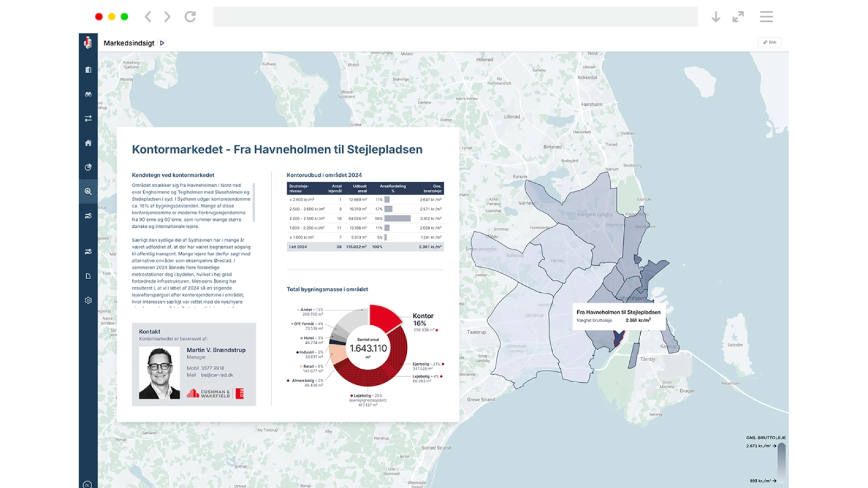Open the document icon in the sidebar
The image size is (868, 488).
[x=88, y=276]
